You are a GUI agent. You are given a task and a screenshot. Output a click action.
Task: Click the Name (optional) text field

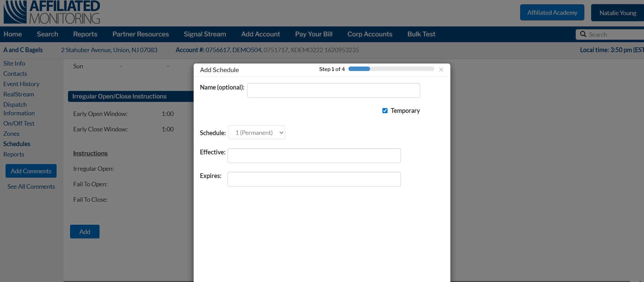pos(333,91)
